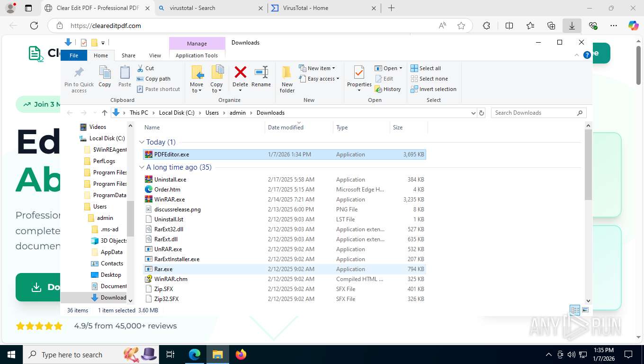The width and height of the screenshot is (644, 364).
Task: Go up one folder level arrow
Action: (105, 113)
